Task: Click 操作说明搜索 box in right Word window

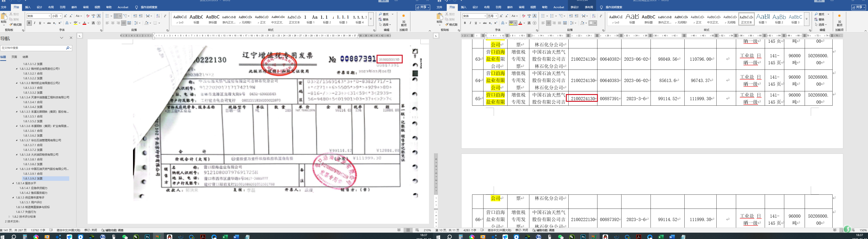Action: click(x=614, y=7)
